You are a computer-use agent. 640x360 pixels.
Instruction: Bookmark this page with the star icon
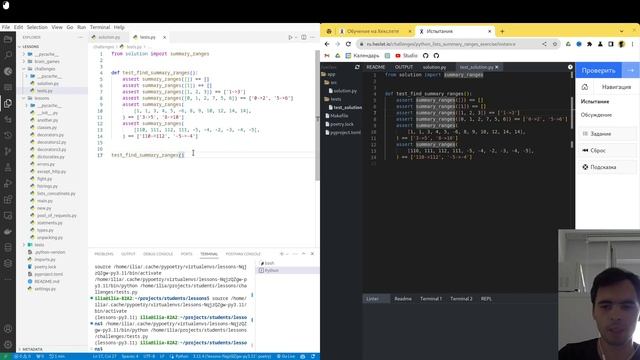pos(555,44)
